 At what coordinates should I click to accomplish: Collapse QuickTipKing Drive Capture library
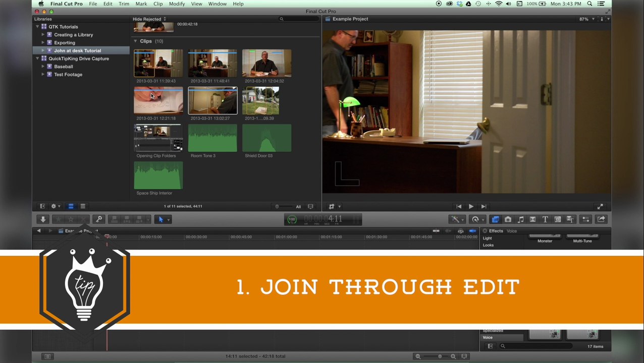(37, 58)
